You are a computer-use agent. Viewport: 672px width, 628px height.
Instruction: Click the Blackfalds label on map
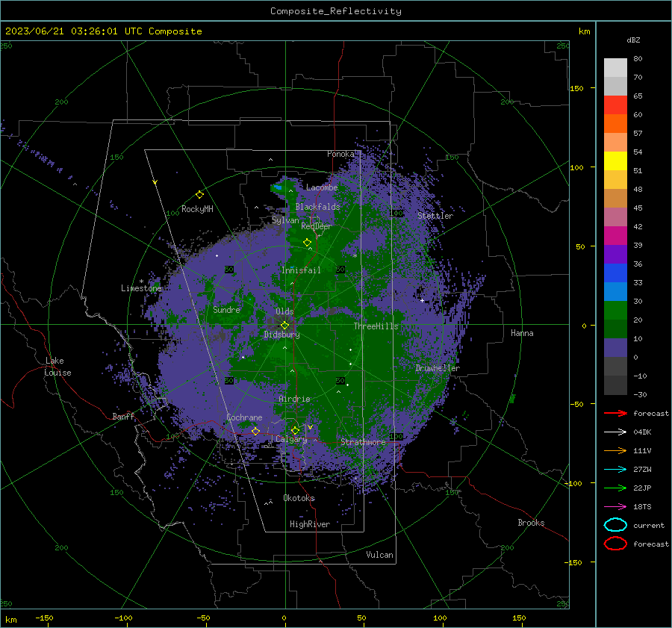[x=317, y=207]
